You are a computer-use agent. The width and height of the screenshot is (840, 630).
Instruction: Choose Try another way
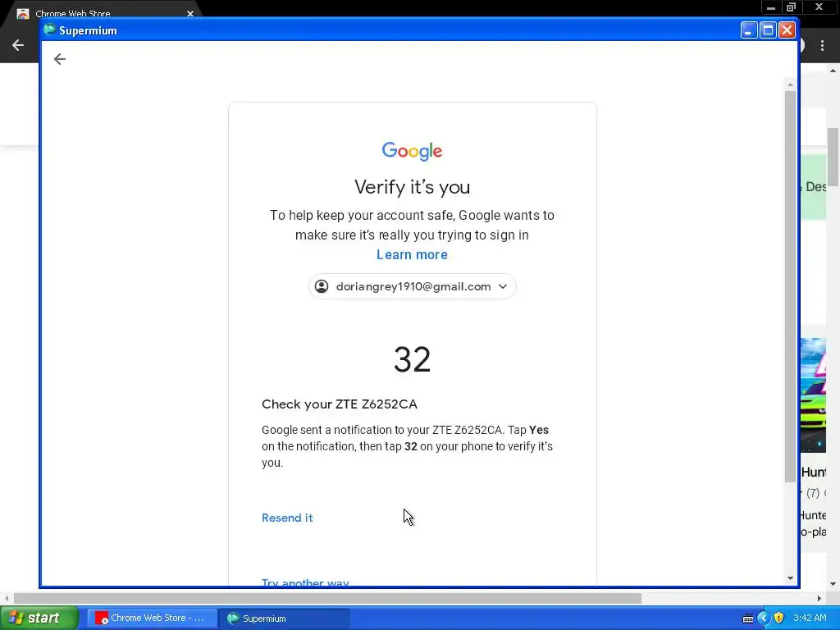click(305, 582)
